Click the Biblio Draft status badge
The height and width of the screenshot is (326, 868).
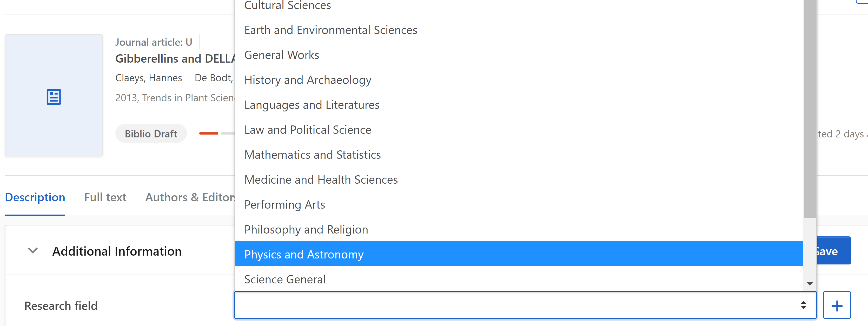click(x=151, y=133)
